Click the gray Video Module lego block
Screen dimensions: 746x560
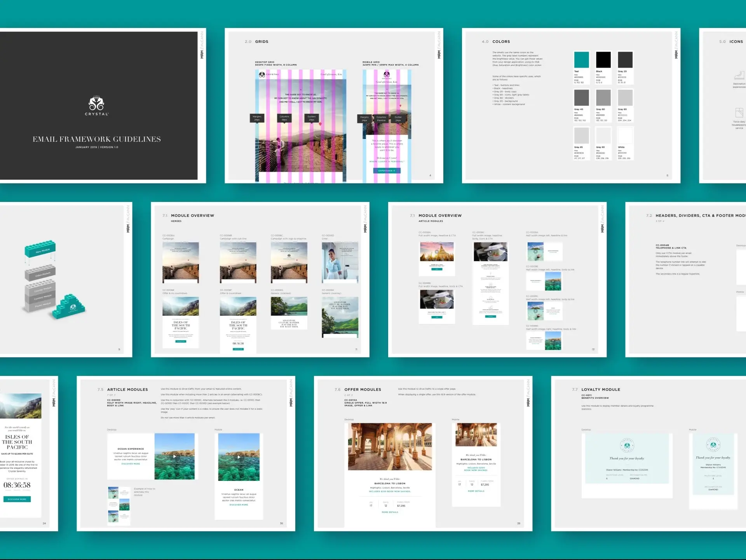point(40,273)
